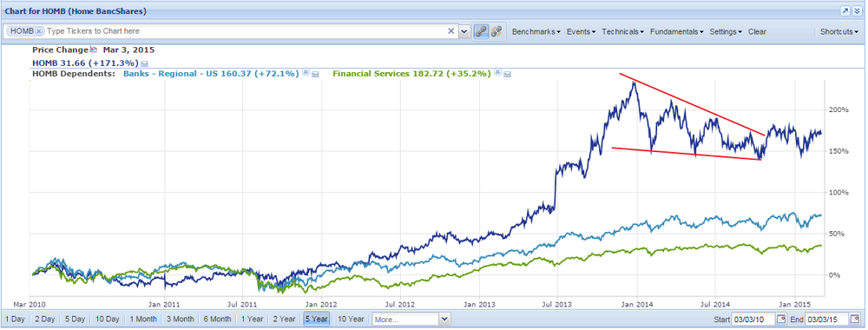This screenshot has height=330, width=868.
Task: Click the small icon next to HOMB 31.66
Action: pyautogui.click(x=144, y=63)
